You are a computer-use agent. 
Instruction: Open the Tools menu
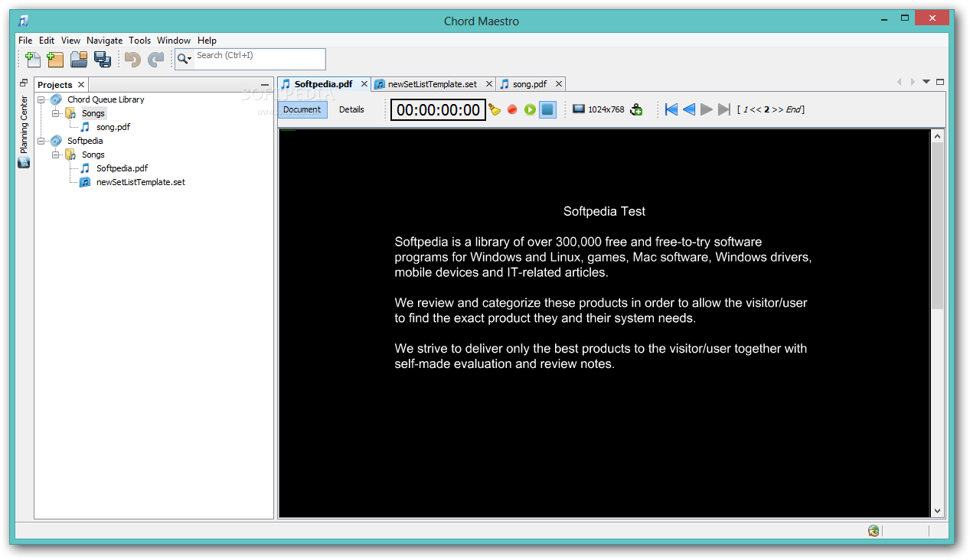[140, 41]
